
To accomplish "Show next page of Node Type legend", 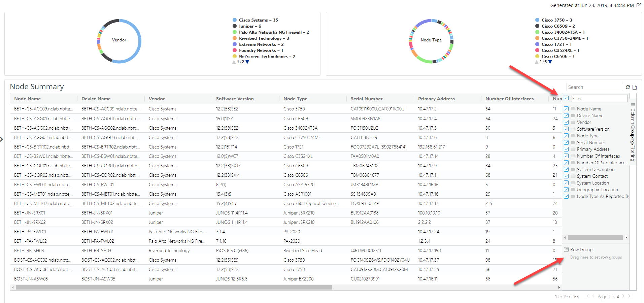I will pos(550,62).
